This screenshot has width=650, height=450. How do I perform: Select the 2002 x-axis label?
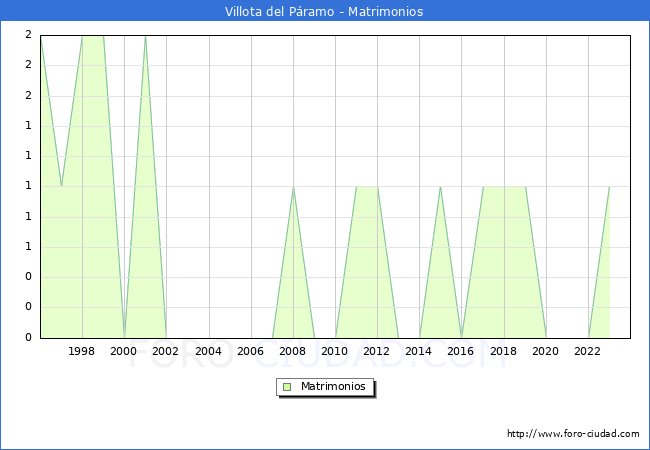tap(166, 351)
